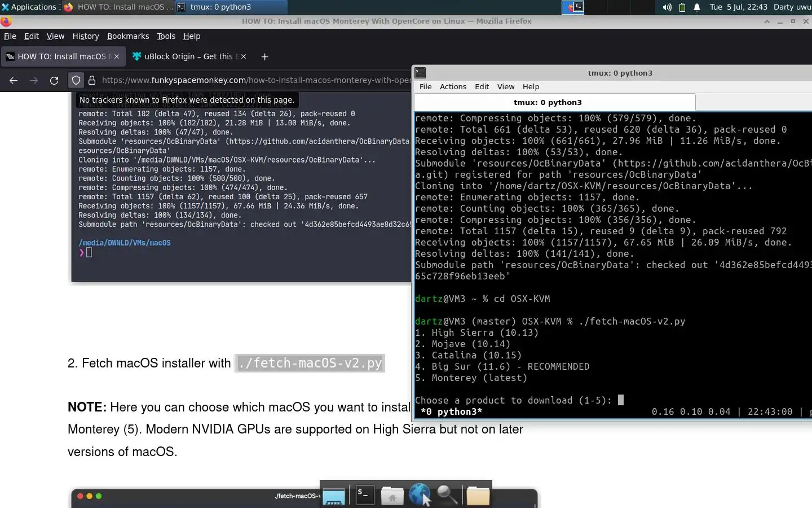Image resolution: width=812 pixels, height=508 pixels.
Task: Maximize the Firefox window
Action: pos(793,21)
